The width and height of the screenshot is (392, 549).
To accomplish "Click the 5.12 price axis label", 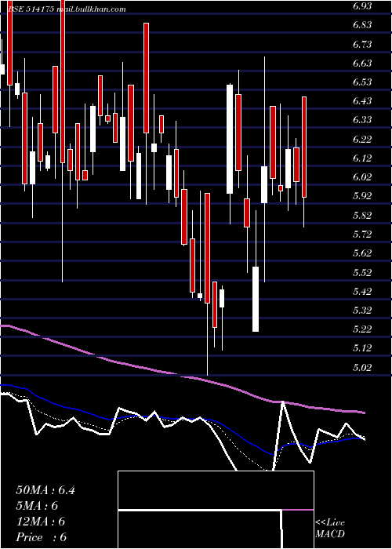I will (x=362, y=348).
